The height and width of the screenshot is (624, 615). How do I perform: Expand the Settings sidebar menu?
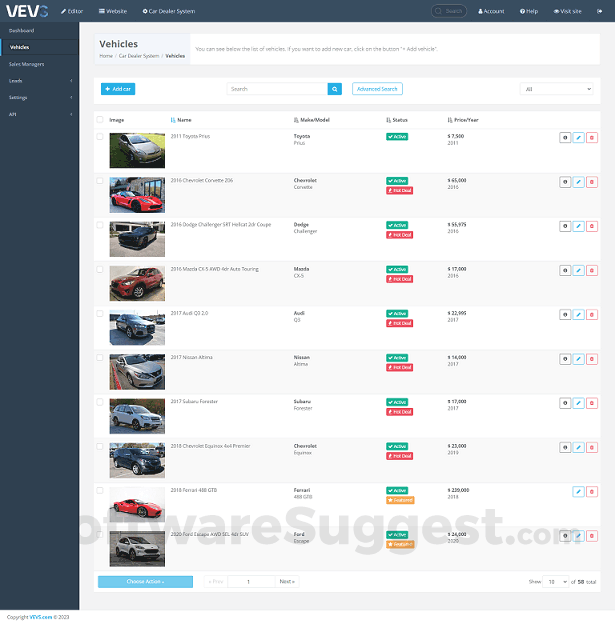(39, 98)
